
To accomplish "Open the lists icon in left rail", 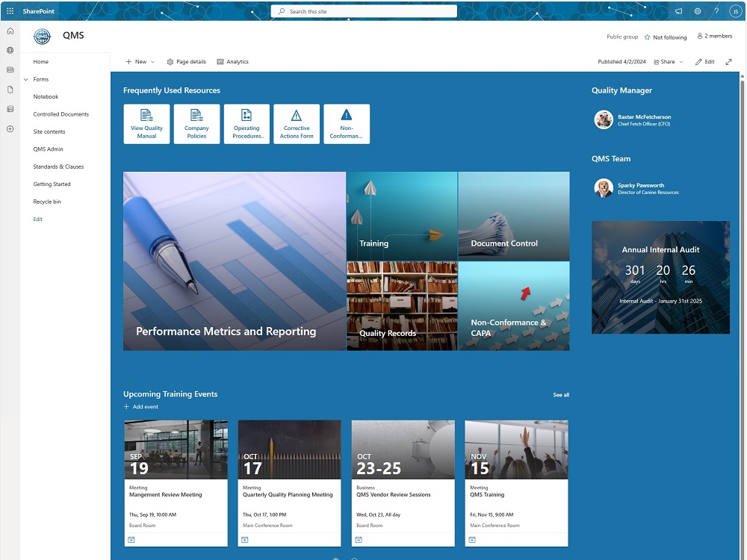I will tap(10, 109).
